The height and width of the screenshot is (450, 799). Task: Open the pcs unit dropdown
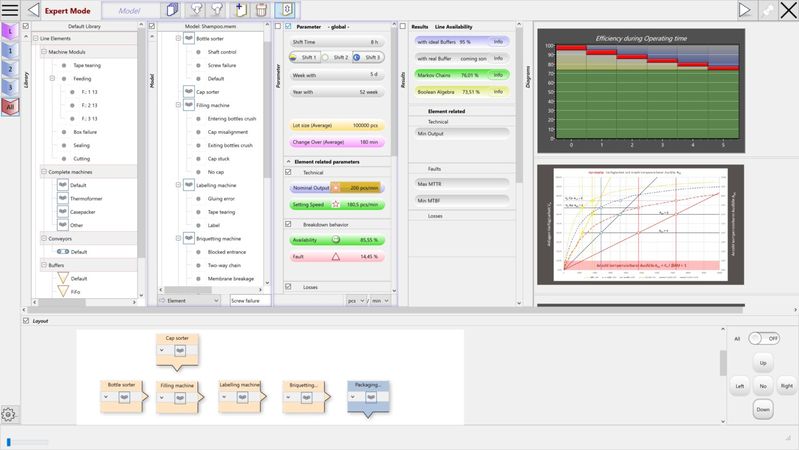coord(354,300)
